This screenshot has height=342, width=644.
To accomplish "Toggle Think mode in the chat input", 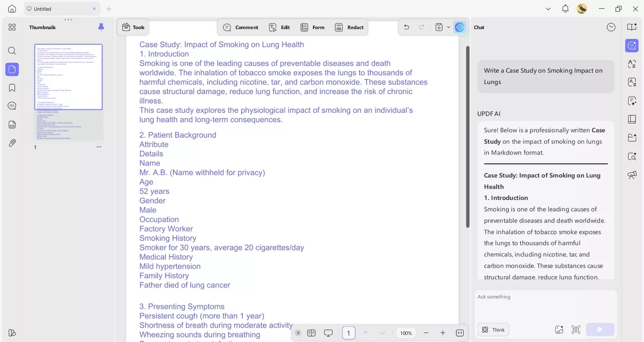I will pyautogui.click(x=493, y=329).
